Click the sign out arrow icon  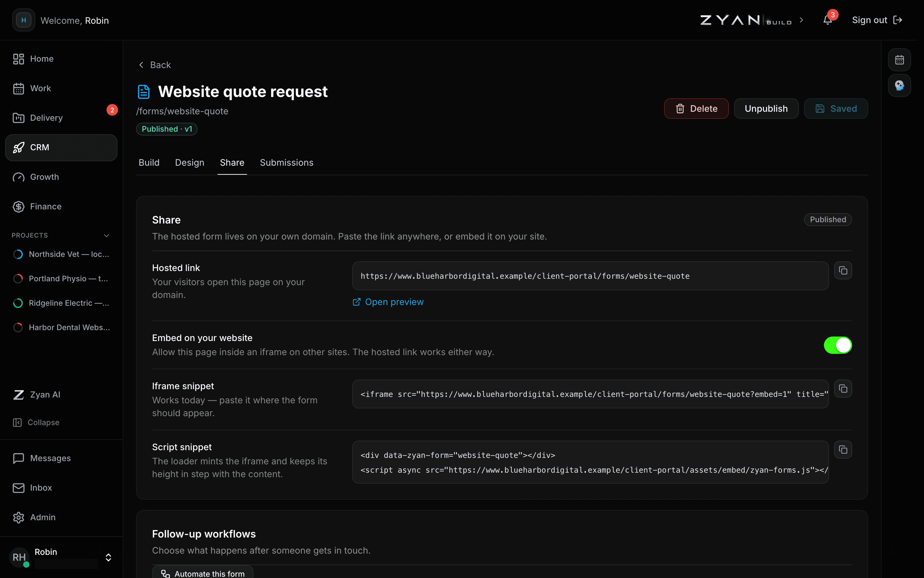pos(898,20)
